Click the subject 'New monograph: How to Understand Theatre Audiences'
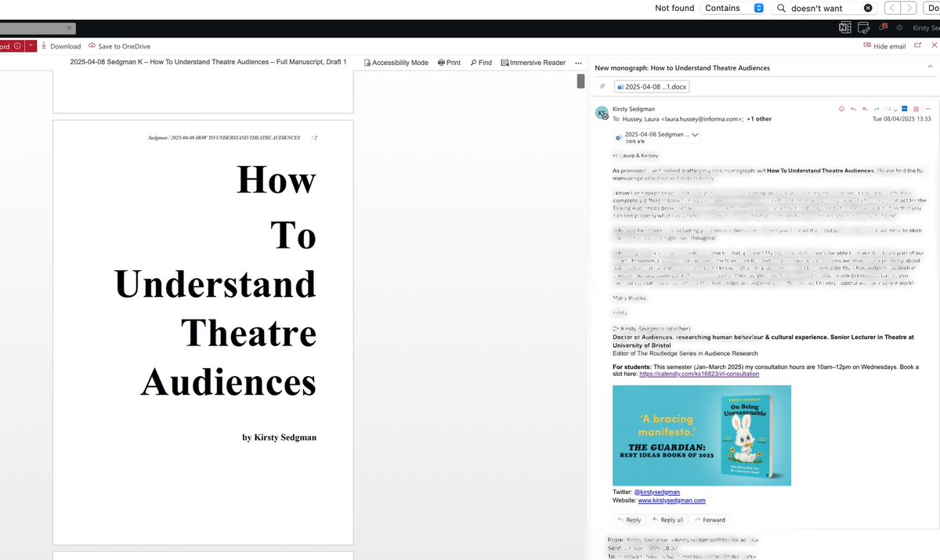Image resolution: width=940 pixels, height=560 pixels. click(682, 68)
